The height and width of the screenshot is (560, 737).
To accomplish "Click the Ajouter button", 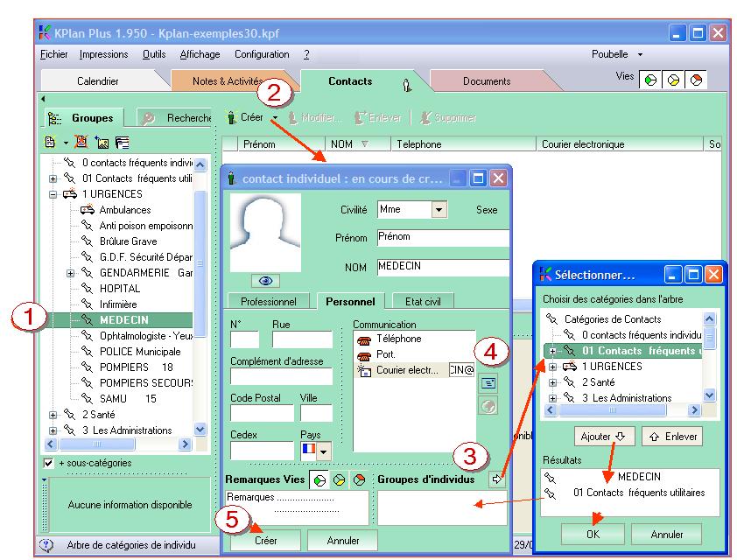I will 605,437.
